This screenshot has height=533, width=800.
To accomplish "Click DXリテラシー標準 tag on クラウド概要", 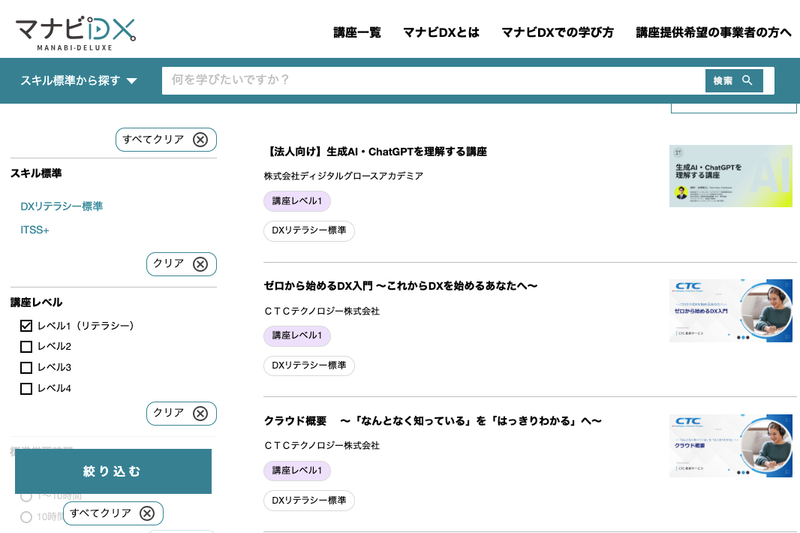I will coord(309,500).
